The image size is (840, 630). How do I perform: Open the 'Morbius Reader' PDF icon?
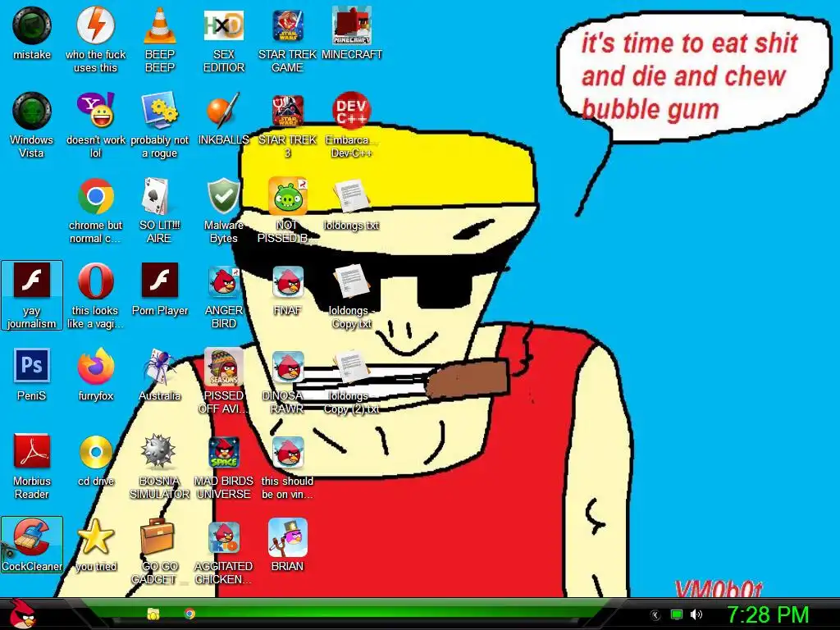[32, 451]
